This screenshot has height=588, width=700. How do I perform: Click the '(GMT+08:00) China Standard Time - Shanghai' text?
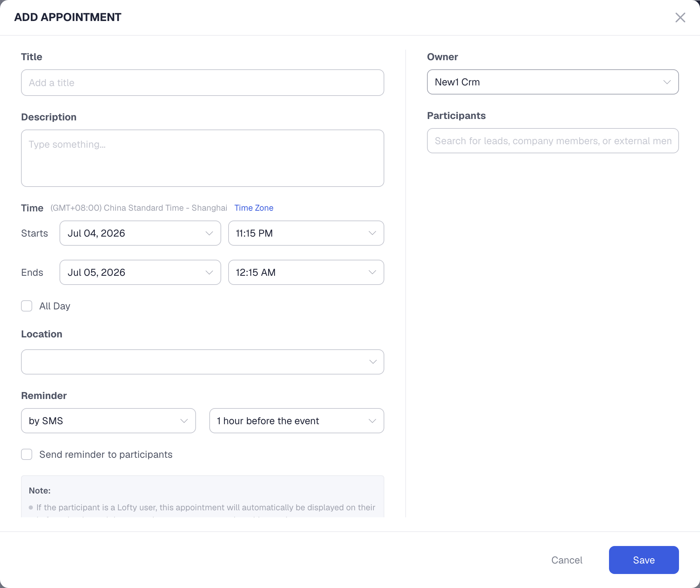tap(139, 208)
